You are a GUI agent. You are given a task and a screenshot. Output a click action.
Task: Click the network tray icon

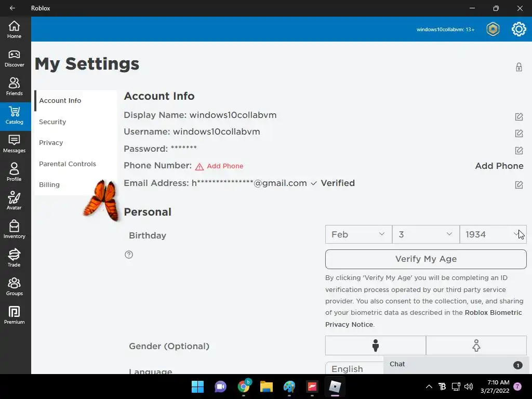[x=456, y=387]
